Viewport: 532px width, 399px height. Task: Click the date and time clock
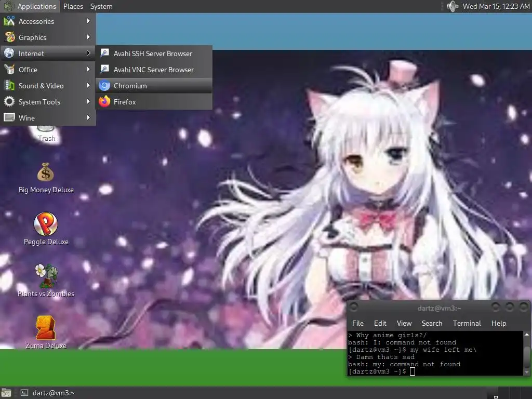click(496, 6)
